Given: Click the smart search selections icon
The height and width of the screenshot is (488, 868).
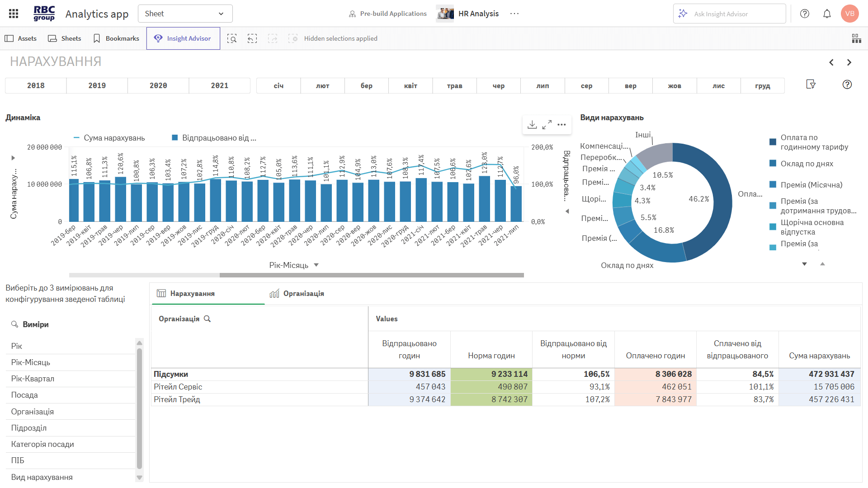Looking at the screenshot, I should pyautogui.click(x=232, y=39).
